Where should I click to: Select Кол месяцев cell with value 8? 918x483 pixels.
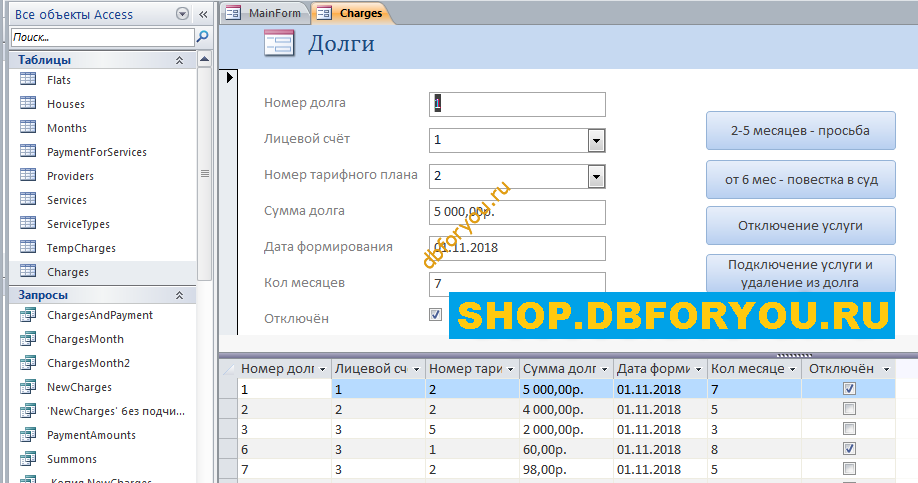tap(754, 450)
